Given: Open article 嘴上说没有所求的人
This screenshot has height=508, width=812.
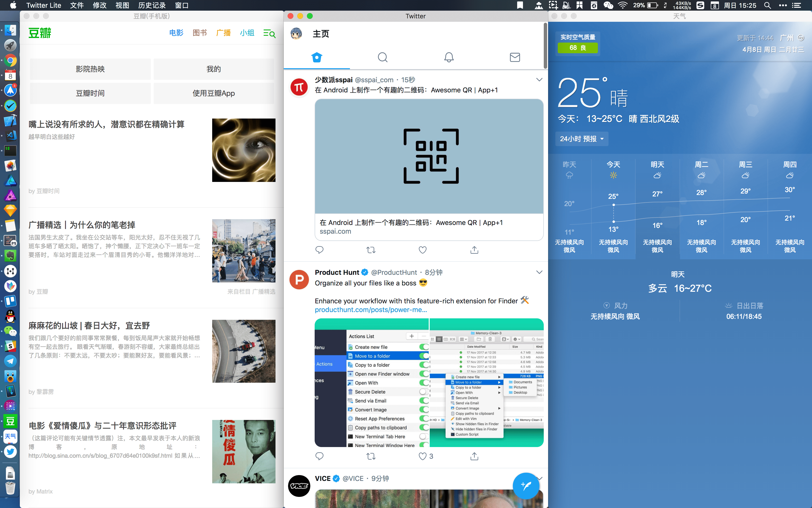Looking at the screenshot, I should [107, 124].
